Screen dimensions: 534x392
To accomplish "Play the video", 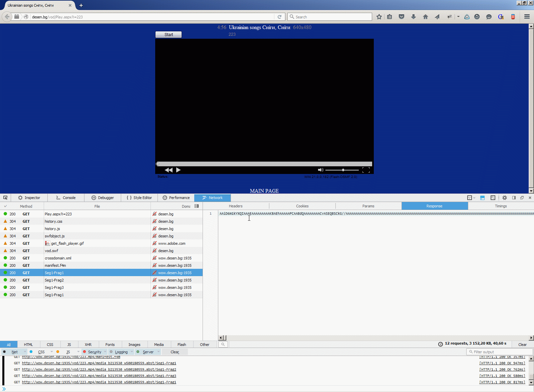I will point(178,170).
